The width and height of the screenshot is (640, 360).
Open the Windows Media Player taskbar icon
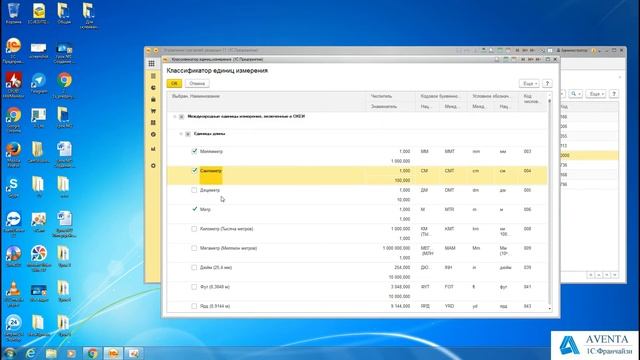71,353
